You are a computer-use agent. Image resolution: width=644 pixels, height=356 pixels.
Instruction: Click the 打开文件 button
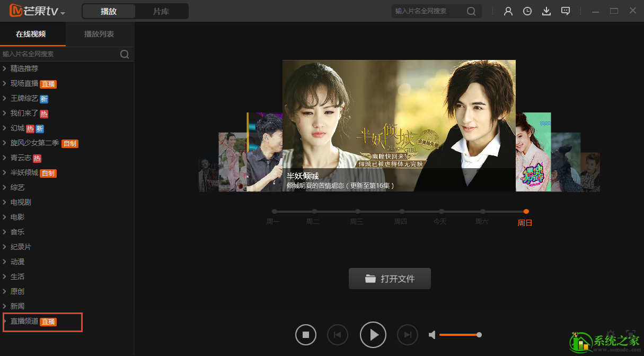pyautogui.click(x=390, y=279)
